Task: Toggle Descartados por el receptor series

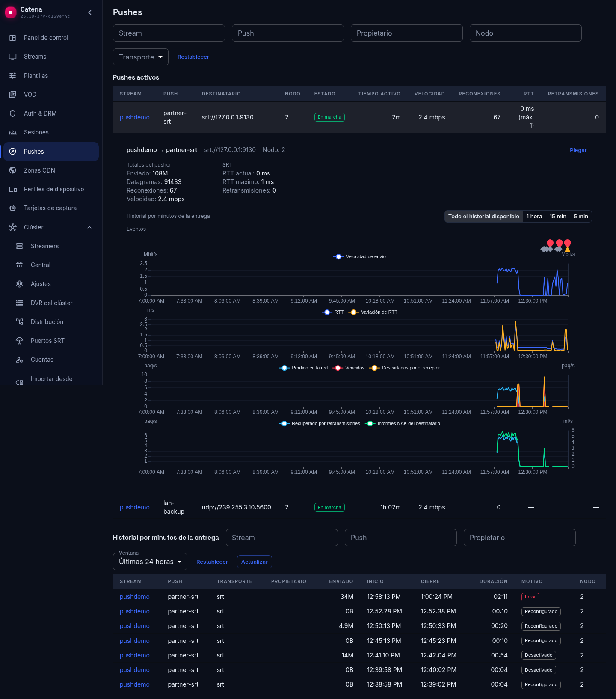Action: click(x=405, y=368)
